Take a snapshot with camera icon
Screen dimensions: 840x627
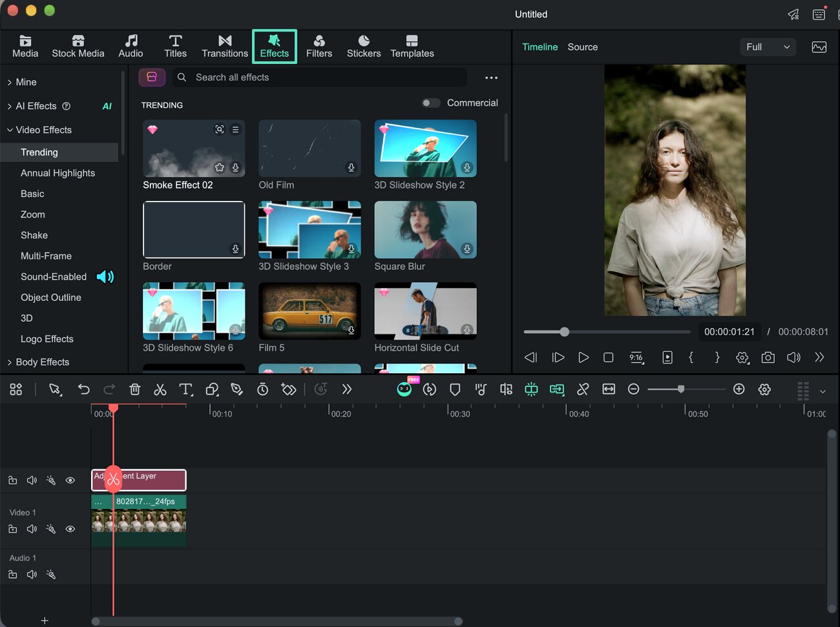(x=768, y=357)
